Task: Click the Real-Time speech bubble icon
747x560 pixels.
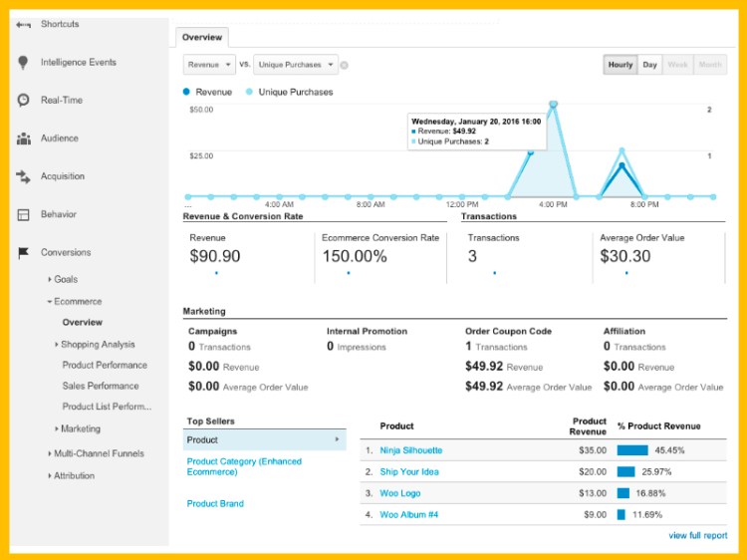Action: click(23, 100)
